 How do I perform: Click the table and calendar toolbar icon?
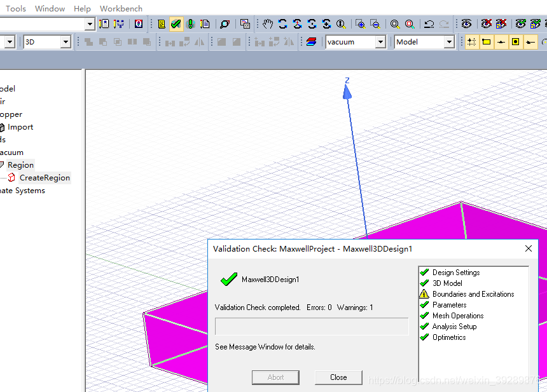(x=245, y=24)
